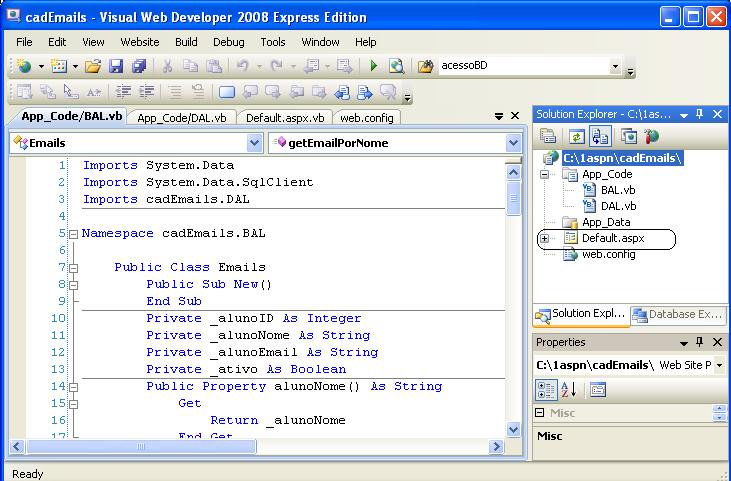The width and height of the screenshot is (731, 481).
Task: Open the Debug menu
Action: (228, 42)
